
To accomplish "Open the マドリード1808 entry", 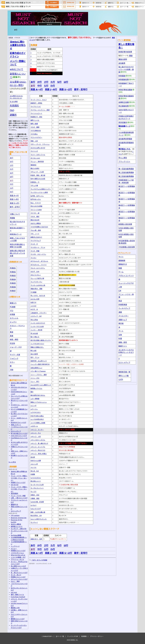I will (x=36, y=210).
